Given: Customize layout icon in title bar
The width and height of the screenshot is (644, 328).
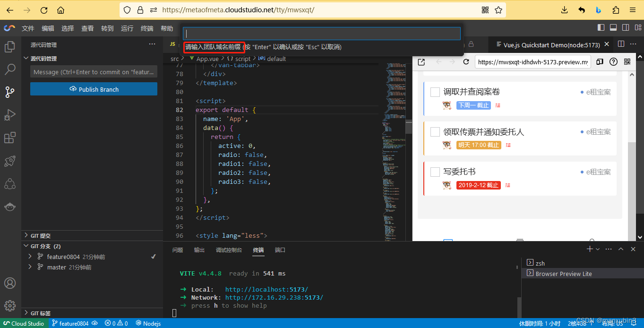Looking at the screenshot, I should [x=637, y=27].
